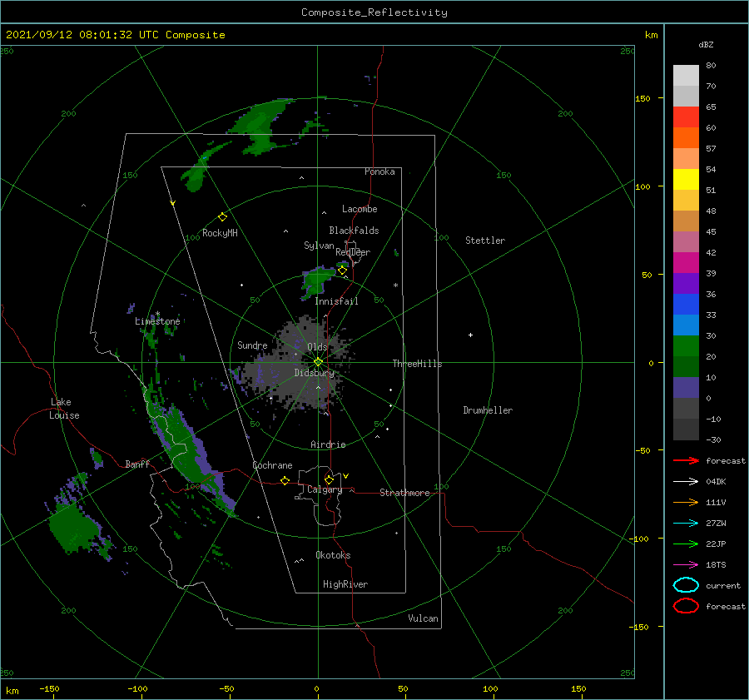Screen dimensions: 749x700
Task: Click the Banff label
Action: 137,464
